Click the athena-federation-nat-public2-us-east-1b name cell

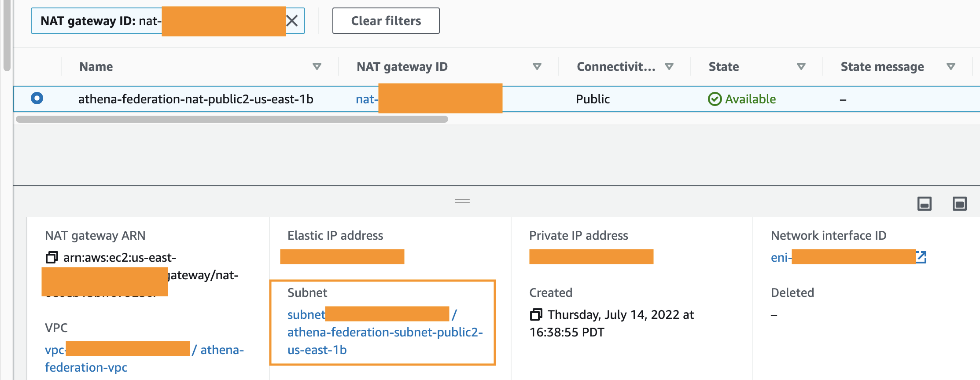click(196, 99)
